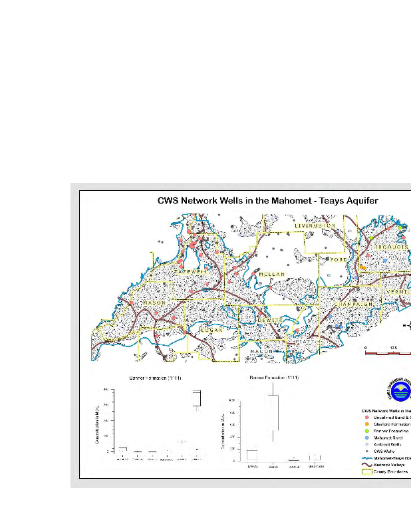Click the yellow County Boundaries legend box

pyautogui.click(x=366, y=471)
